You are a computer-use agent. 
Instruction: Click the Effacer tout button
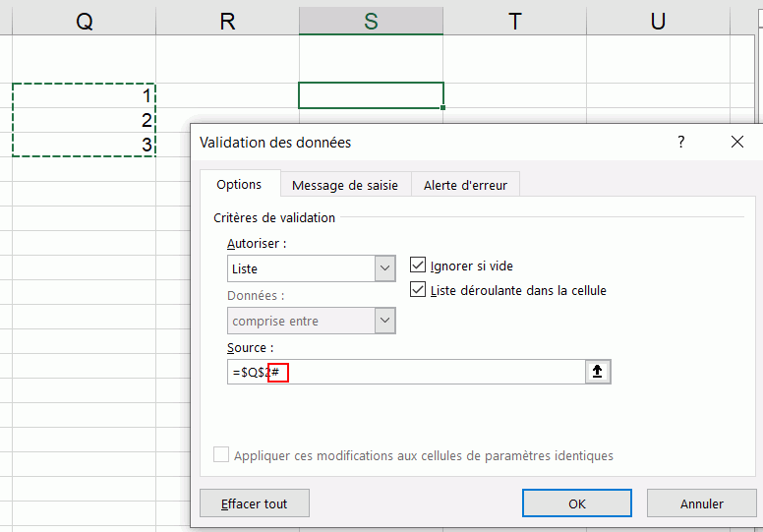254,503
